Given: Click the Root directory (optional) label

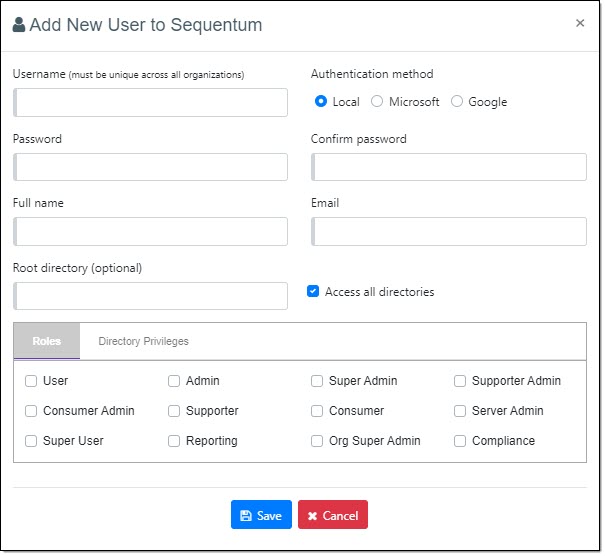Looking at the screenshot, I should [78, 269].
